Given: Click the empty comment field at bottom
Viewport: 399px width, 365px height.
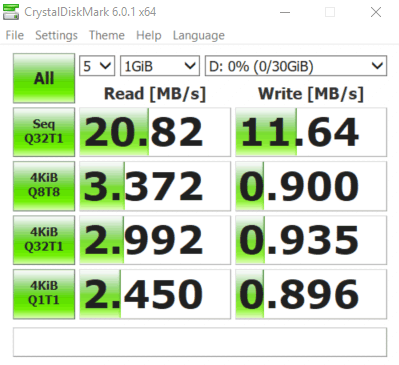Looking at the screenshot, I should coord(200,342).
